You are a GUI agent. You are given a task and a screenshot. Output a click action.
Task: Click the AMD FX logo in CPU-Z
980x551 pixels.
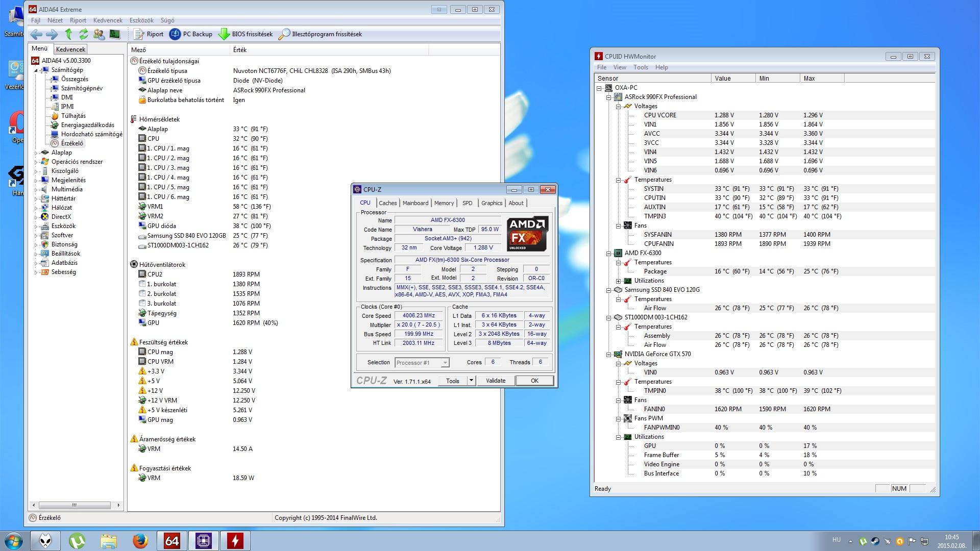tap(528, 234)
